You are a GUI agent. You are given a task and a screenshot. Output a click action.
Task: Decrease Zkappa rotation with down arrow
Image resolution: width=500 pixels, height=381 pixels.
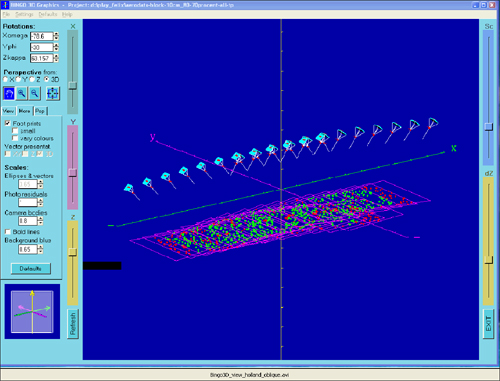pyautogui.click(x=56, y=61)
